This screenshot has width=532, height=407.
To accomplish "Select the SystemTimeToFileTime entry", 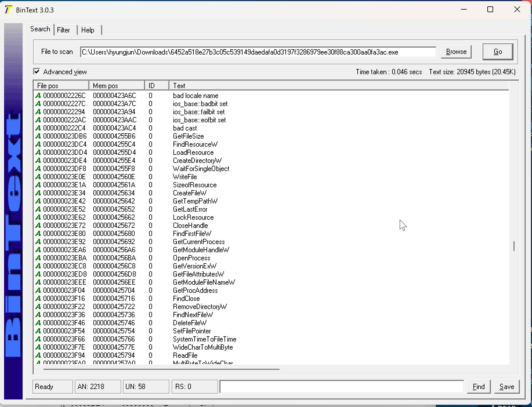I will click(x=205, y=339).
